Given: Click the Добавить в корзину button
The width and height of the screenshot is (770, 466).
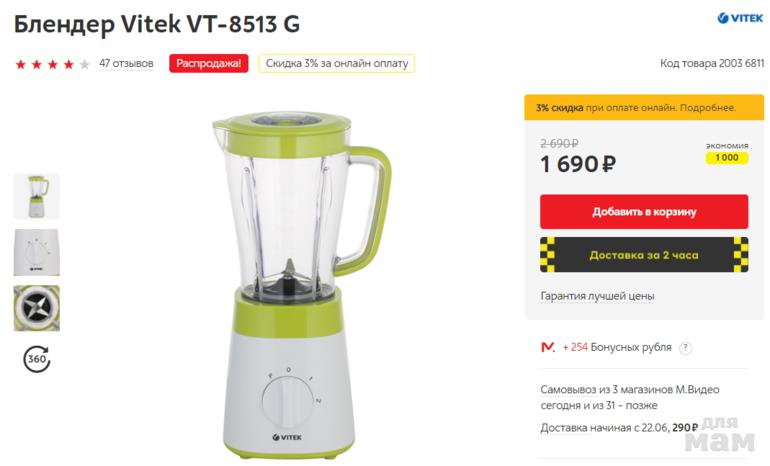Looking at the screenshot, I should click(x=644, y=212).
